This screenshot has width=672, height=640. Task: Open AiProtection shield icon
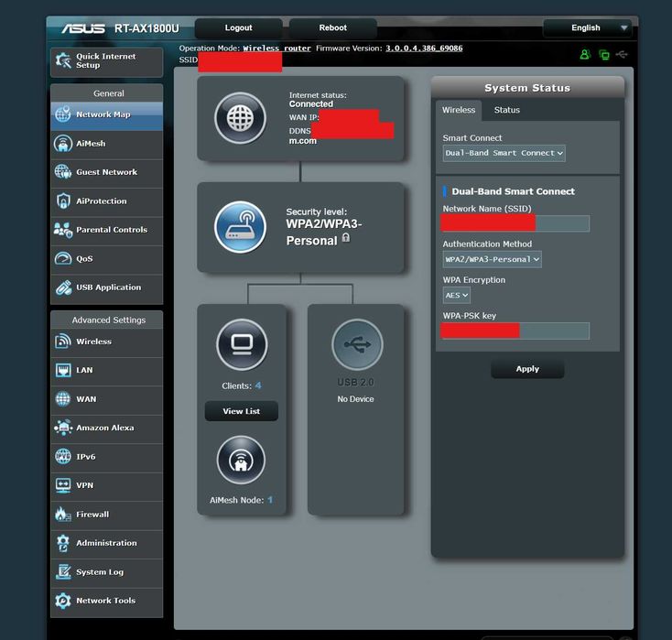pyautogui.click(x=63, y=201)
